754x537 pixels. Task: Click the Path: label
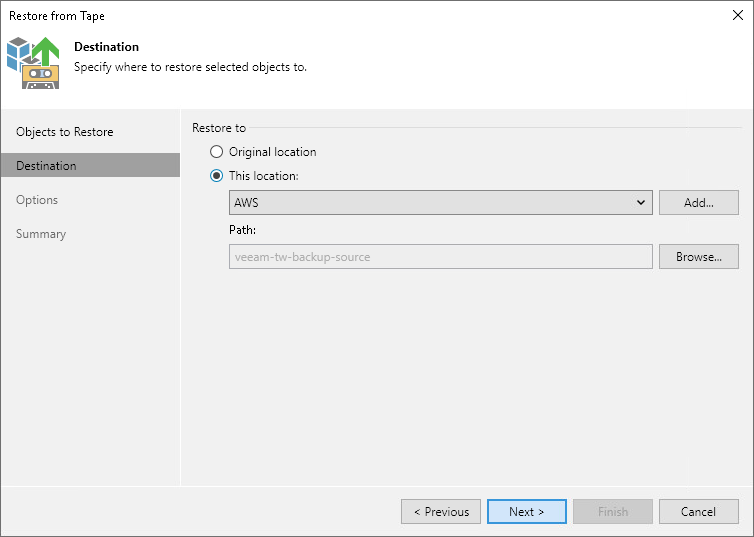242,230
